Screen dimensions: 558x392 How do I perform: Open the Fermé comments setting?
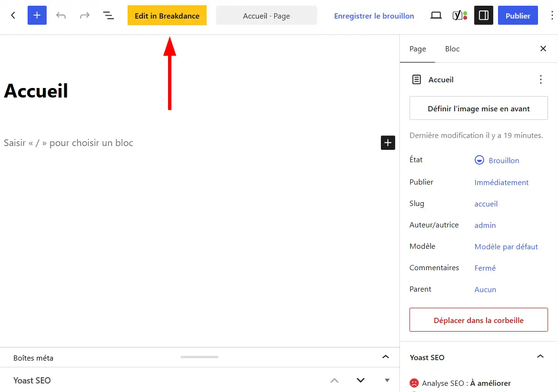(485, 268)
